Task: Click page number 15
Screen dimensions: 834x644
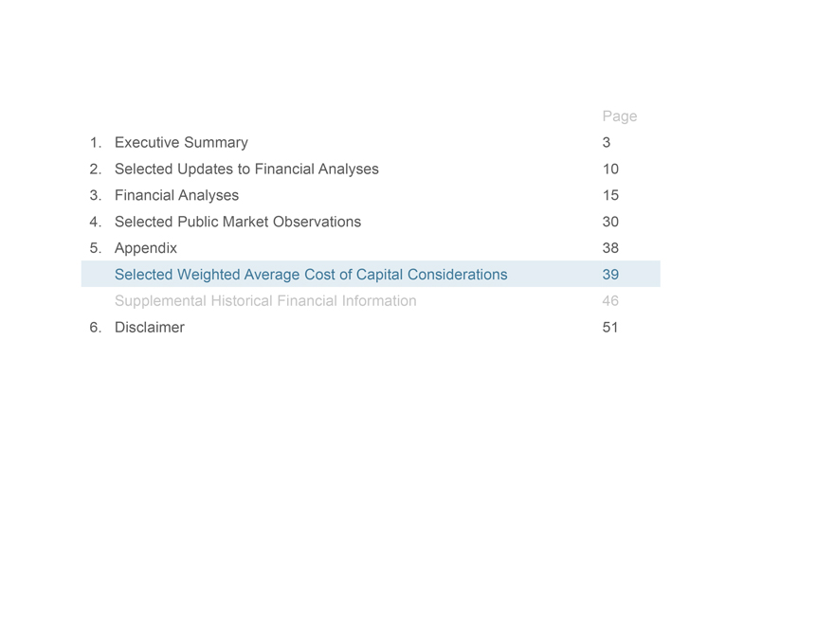Action: [x=610, y=196]
